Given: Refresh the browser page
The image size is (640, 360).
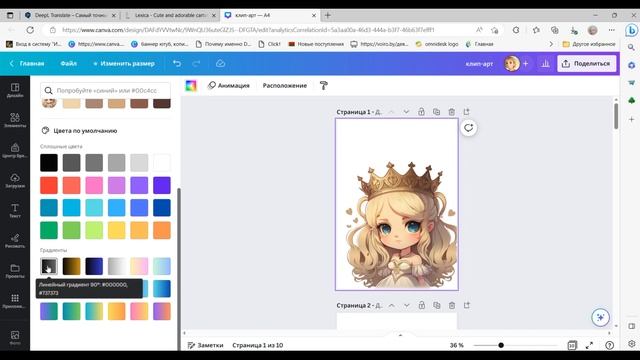Looking at the screenshot, I should [30, 30].
